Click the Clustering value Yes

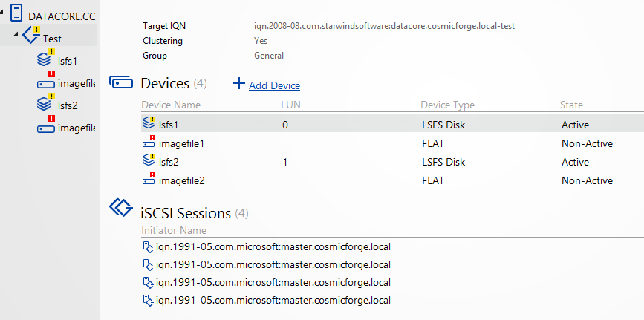pos(261,41)
